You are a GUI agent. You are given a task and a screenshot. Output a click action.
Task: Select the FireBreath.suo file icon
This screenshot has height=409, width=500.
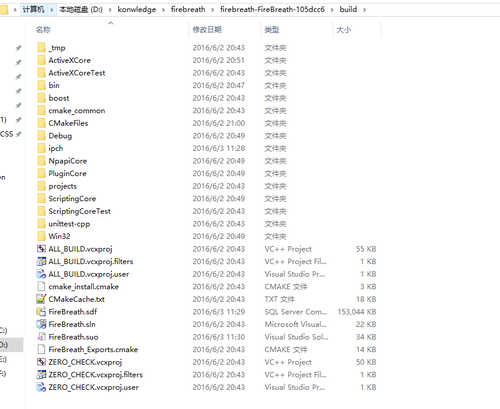[x=41, y=337]
